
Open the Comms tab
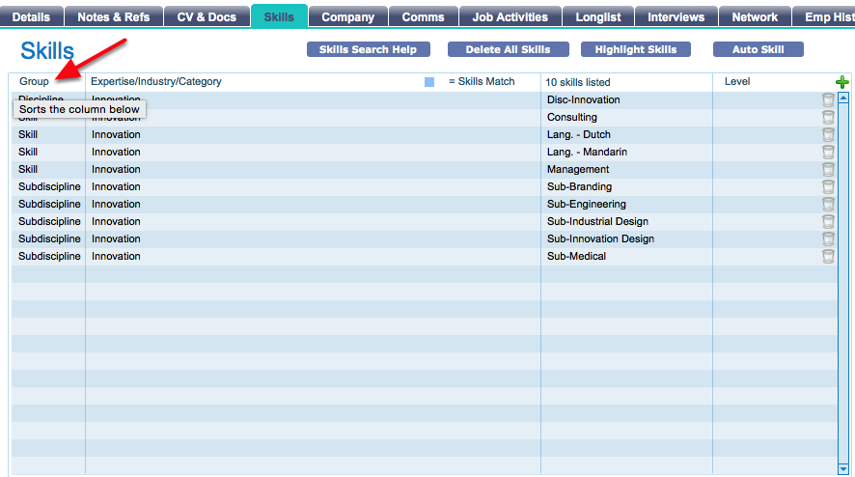(x=423, y=17)
